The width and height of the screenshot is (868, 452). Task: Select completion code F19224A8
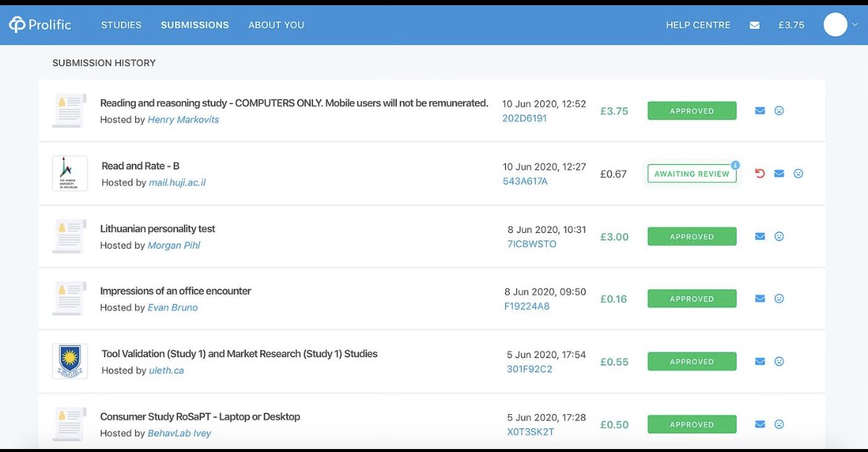click(x=527, y=307)
